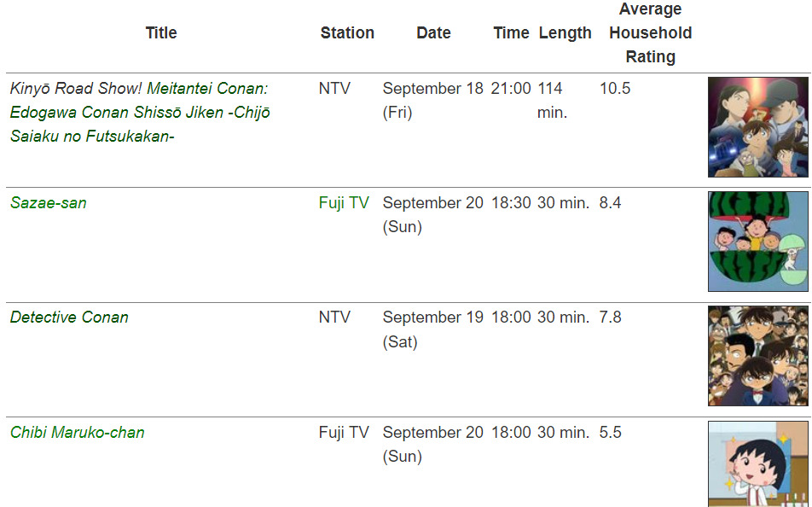The width and height of the screenshot is (812, 507).
Task: Select the September 19 (Sat) date cell
Action: [432, 329]
